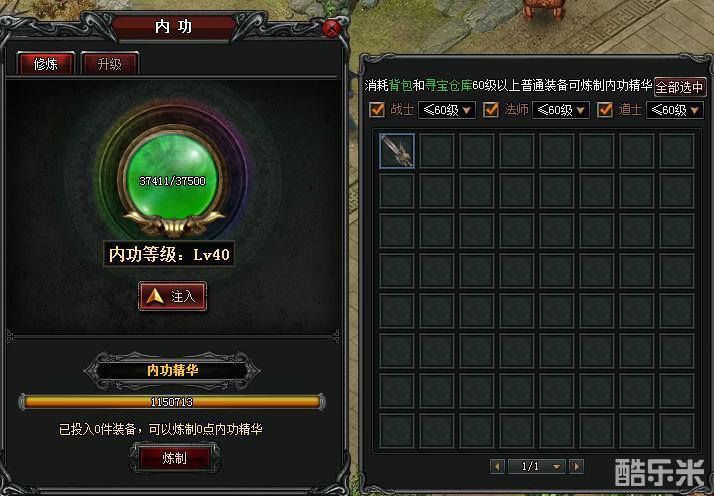Viewport: 714px width, 496px height.
Task: Toggle the 战士 checkbox
Action: coord(377,110)
